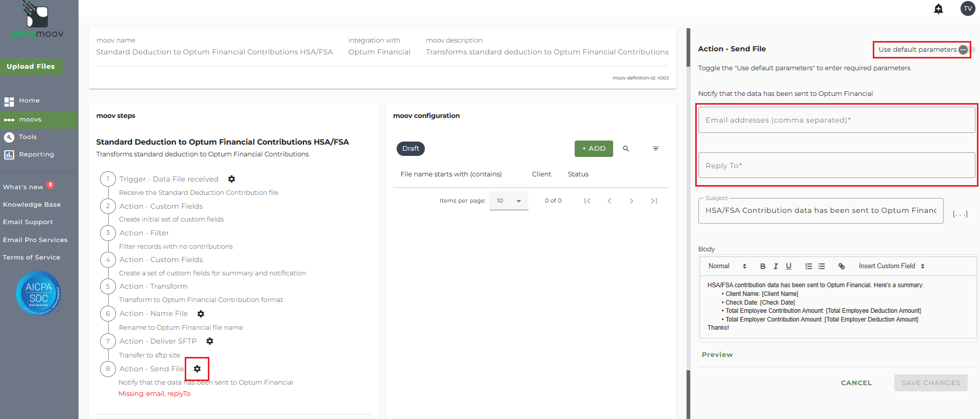Open the configuration filter icon
980x419 pixels.
[655, 149]
